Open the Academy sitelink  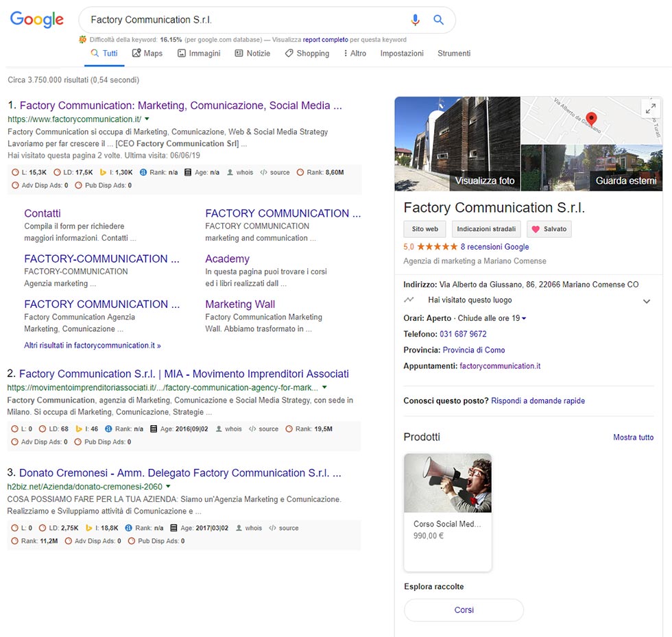tap(227, 259)
